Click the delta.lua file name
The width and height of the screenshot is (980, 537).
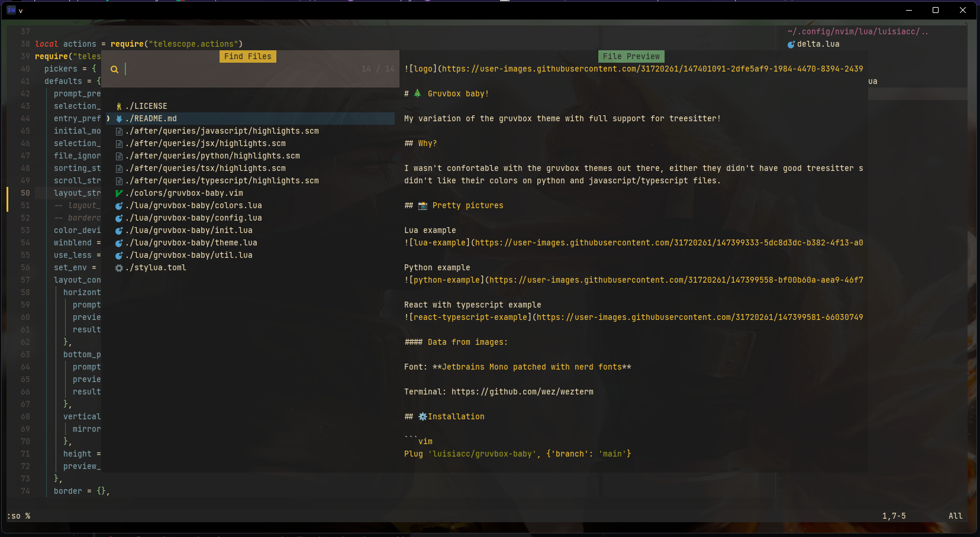818,44
